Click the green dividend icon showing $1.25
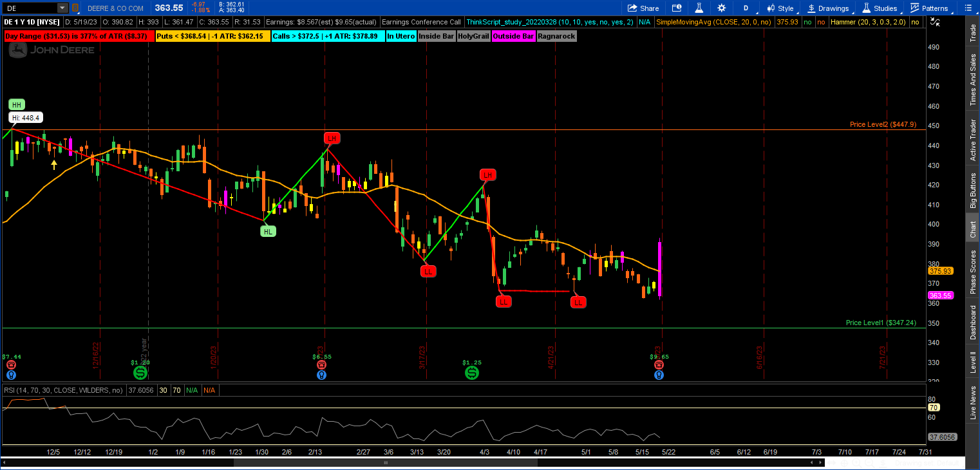This screenshot has width=980, height=470. pyautogui.click(x=472, y=373)
